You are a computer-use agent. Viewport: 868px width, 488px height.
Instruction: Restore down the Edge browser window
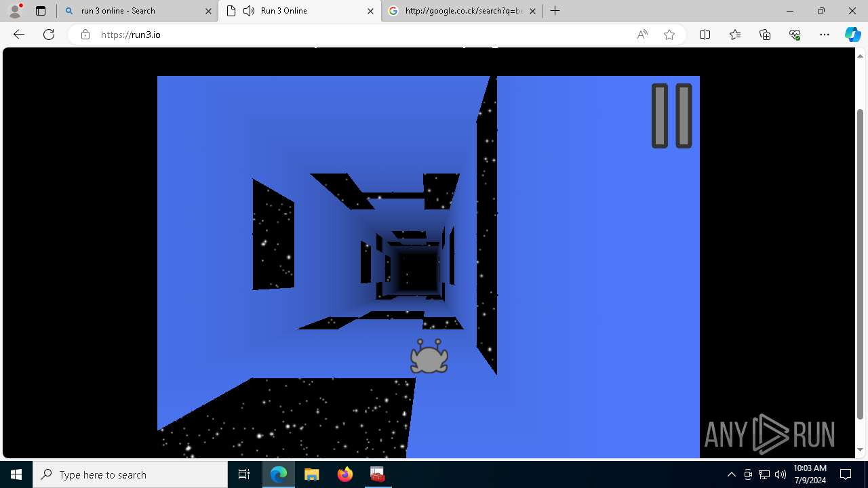point(821,11)
